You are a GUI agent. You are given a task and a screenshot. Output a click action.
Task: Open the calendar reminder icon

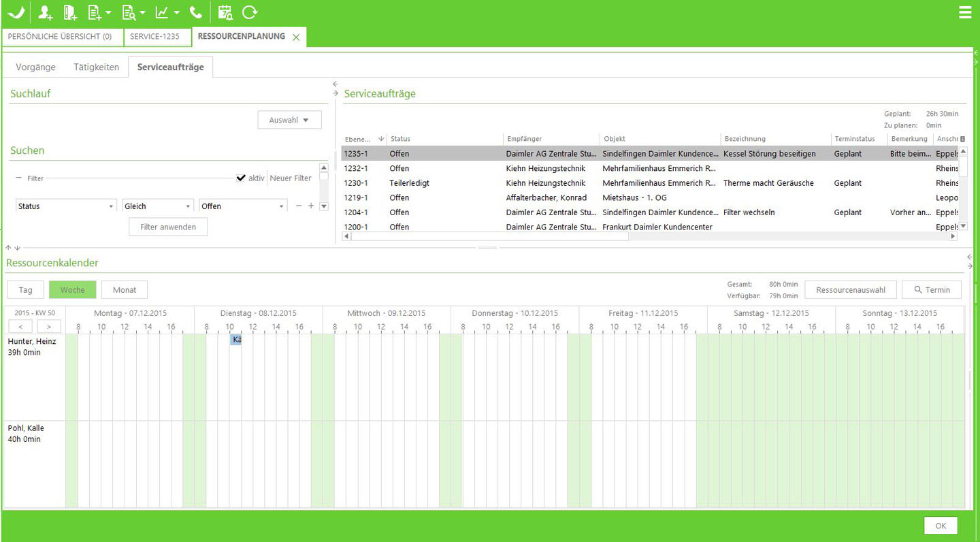coord(225,12)
